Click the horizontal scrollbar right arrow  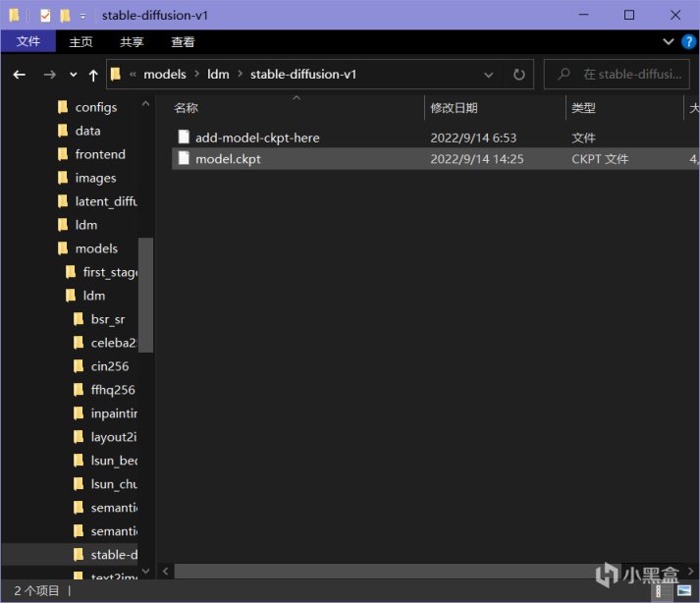(x=690, y=571)
